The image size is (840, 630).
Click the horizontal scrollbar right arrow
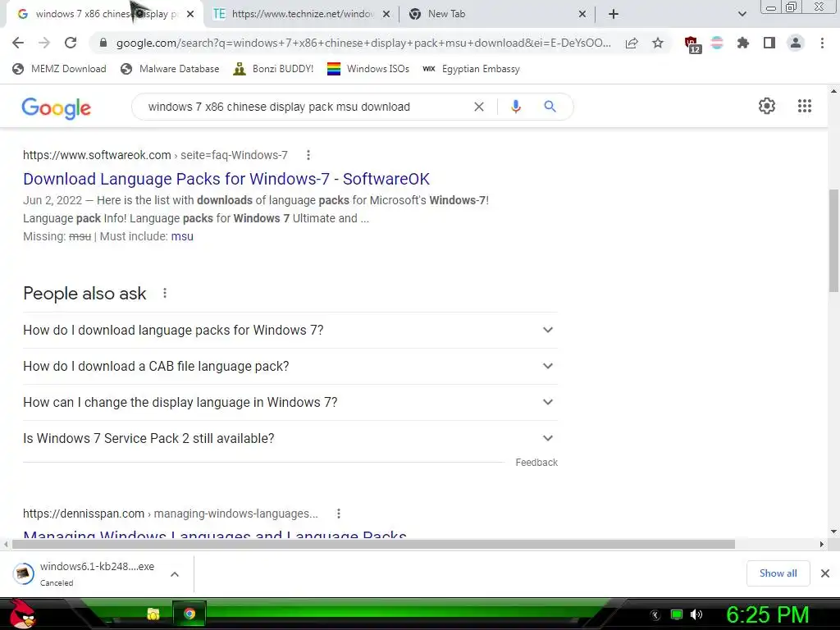[822, 545]
